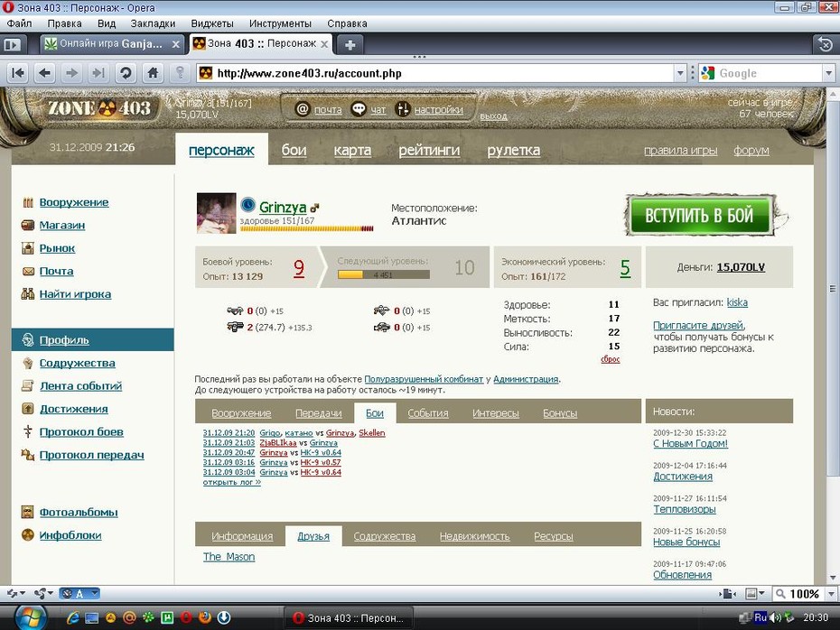Open the Виджеты menu
The width and height of the screenshot is (840, 630).
(x=212, y=23)
